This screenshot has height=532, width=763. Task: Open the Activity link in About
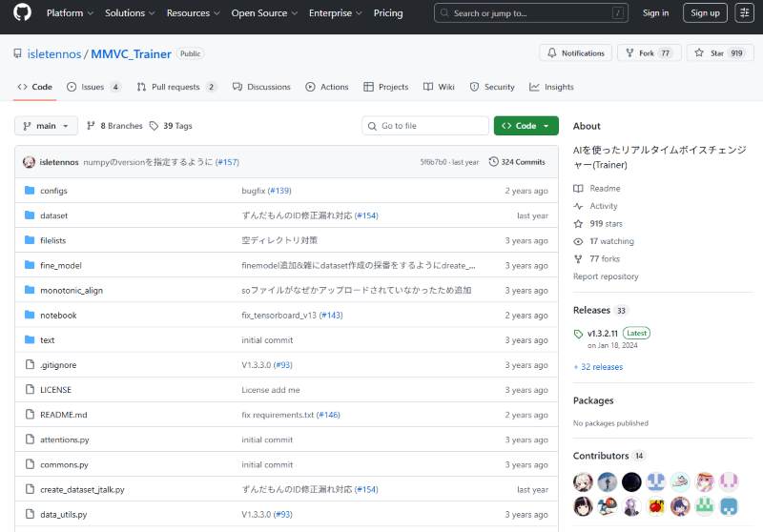tap(604, 206)
